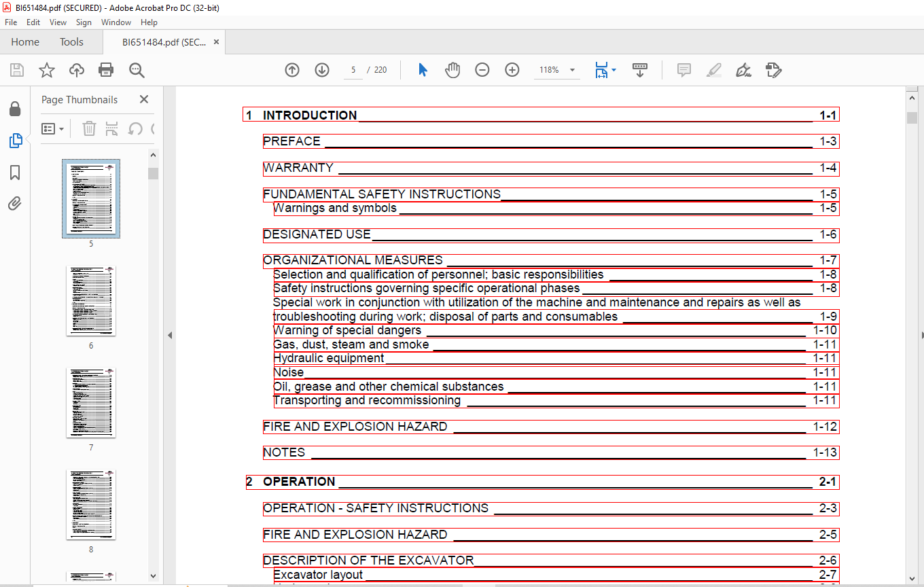Toggle the Page Thumbnails panel icon
The width and height of the screenshot is (924, 587).
(15, 141)
